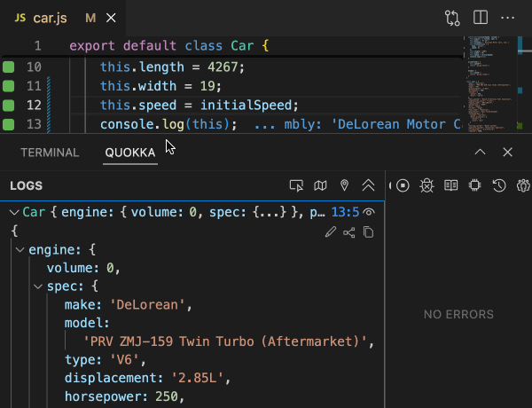Click the "type: 'V6'" log line
This screenshot has width=532, height=408.
[106, 360]
